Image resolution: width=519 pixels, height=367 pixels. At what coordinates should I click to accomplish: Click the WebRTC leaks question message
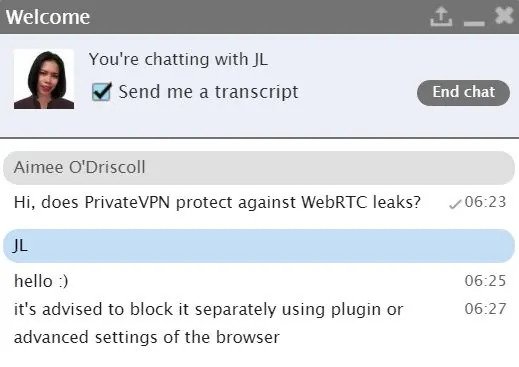[217, 202]
